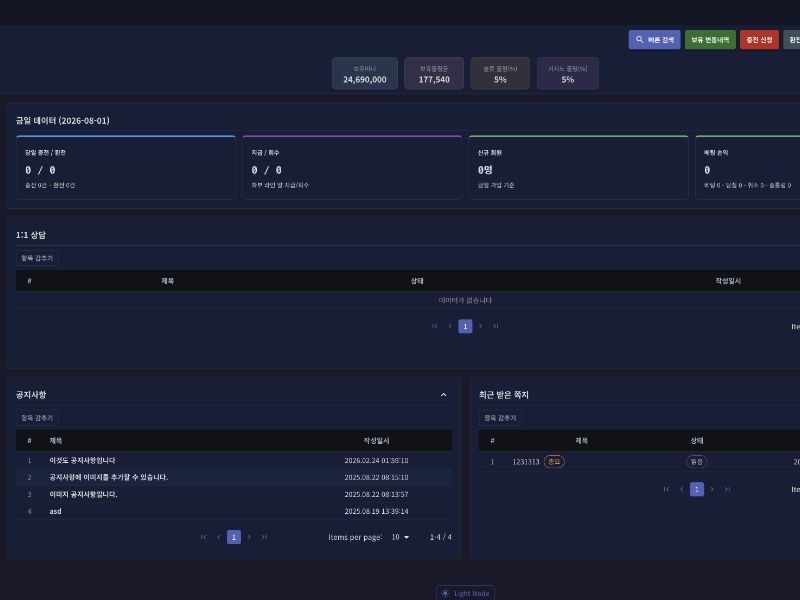Screen dimensions: 800x600
Task: Go to previous page in 1:1 상담 pagination
Action: pyautogui.click(x=450, y=327)
